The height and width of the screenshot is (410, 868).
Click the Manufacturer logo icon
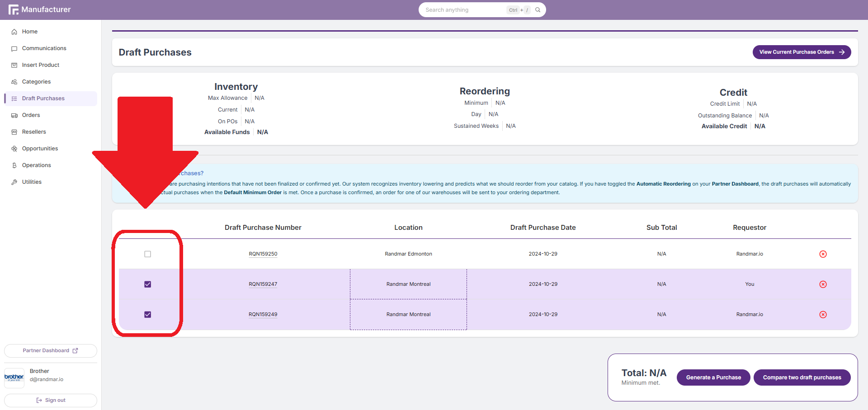pos(13,9)
